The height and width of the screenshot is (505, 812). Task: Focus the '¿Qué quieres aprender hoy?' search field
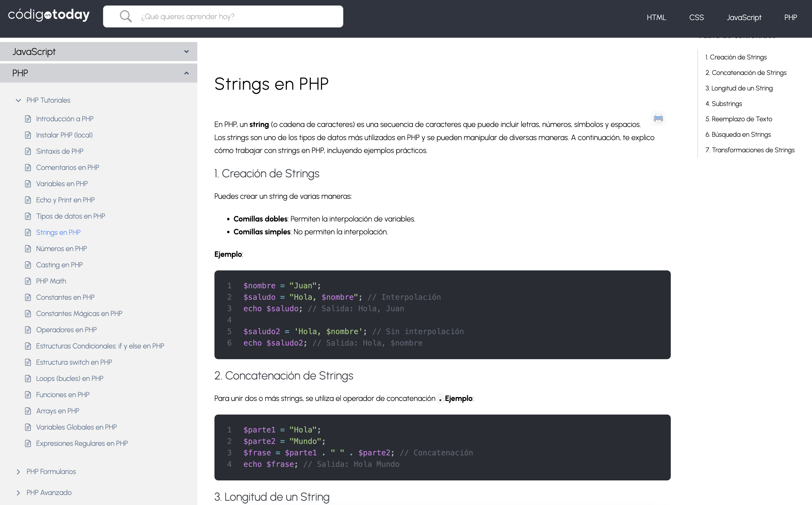[x=223, y=16]
